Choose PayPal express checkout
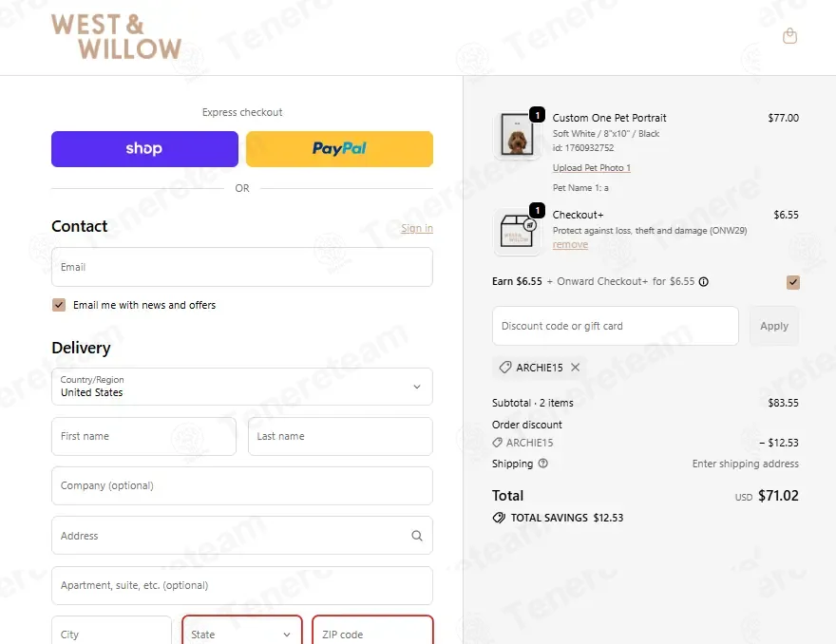The height and width of the screenshot is (644, 836). (339, 149)
